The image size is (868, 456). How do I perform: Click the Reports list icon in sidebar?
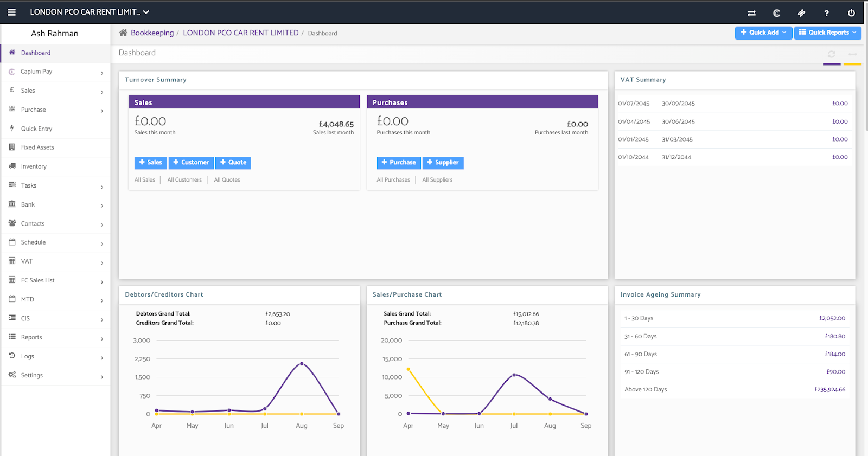pos(12,337)
